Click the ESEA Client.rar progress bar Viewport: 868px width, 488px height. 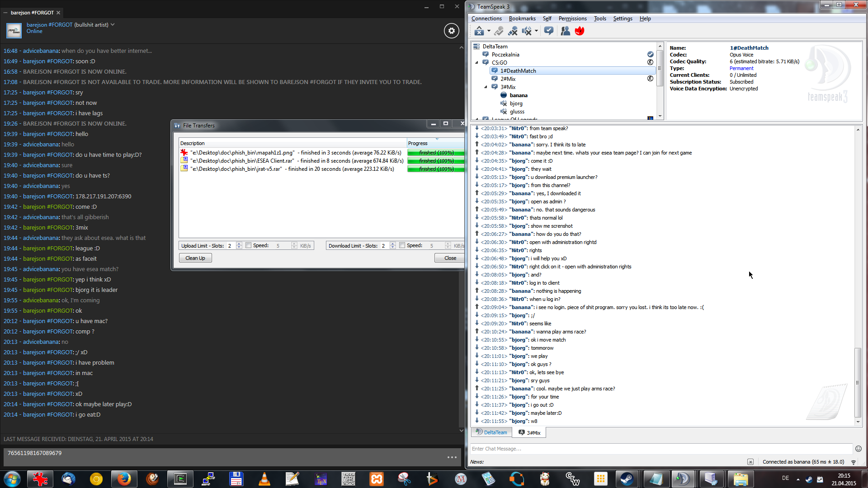[x=435, y=161]
